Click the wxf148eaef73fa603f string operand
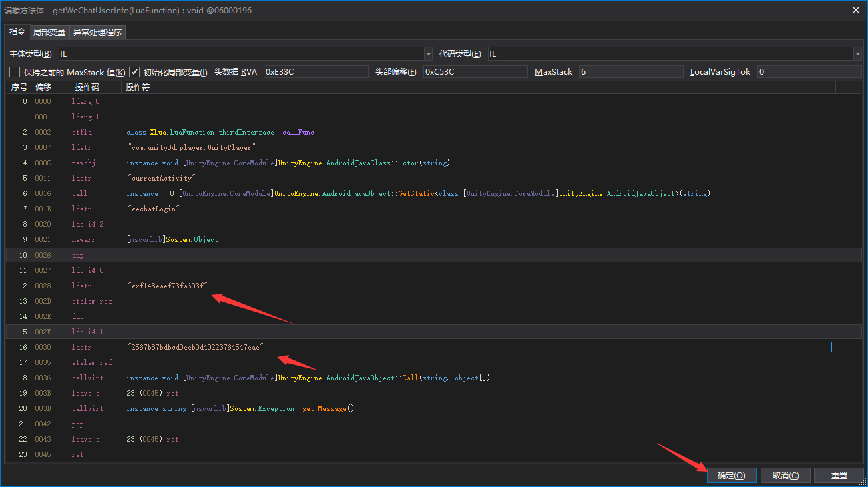This screenshot has width=868, height=487. tap(168, 286)
